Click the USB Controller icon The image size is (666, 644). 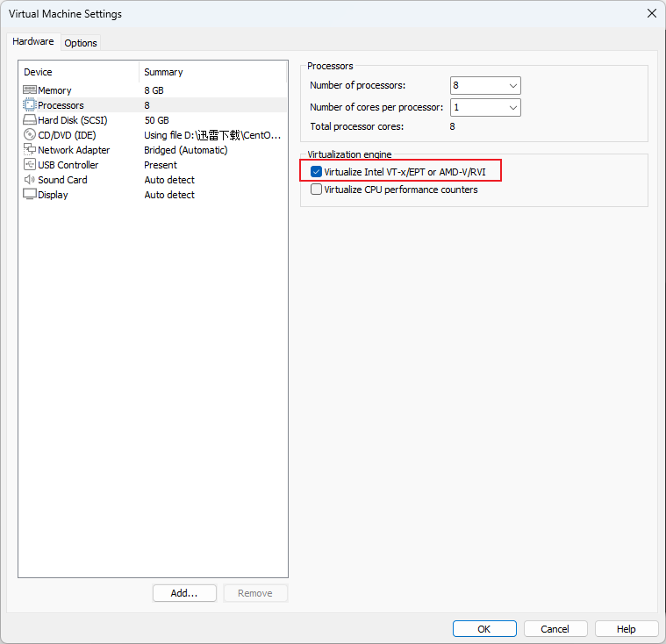tap(30, 164)
